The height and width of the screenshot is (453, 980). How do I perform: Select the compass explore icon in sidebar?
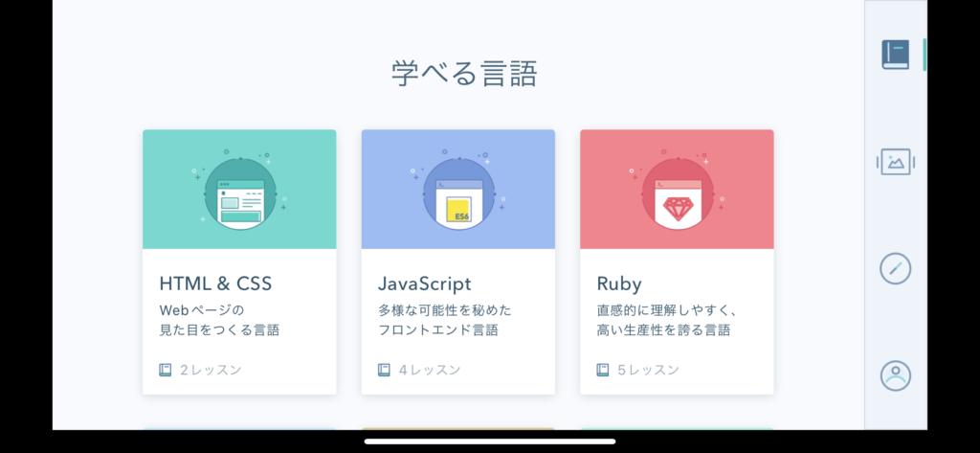pos(895,269)
